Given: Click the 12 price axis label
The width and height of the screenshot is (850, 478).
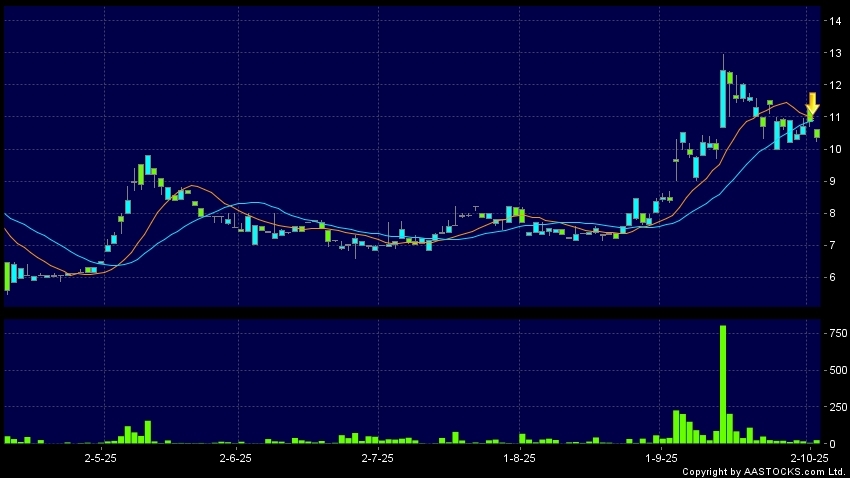Looking at the screenshot, I should (x=832, y=85).
